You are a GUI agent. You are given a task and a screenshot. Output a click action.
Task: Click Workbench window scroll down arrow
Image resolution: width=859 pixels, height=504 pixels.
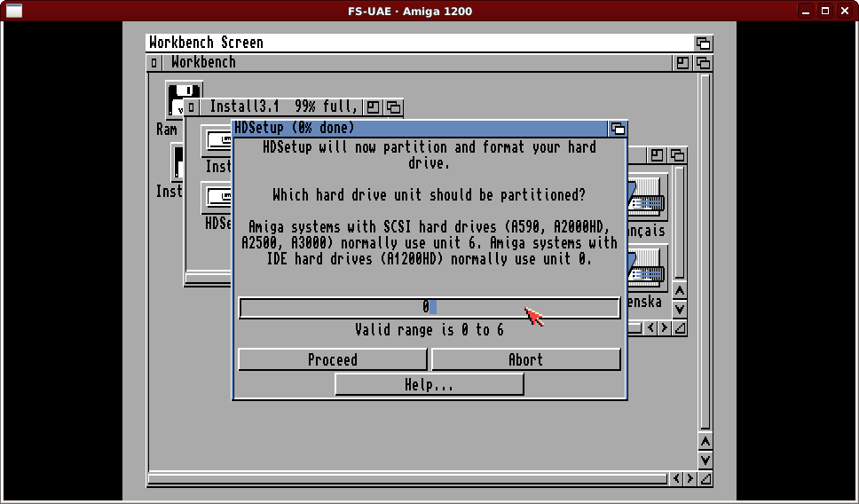[x=705, y=461]
